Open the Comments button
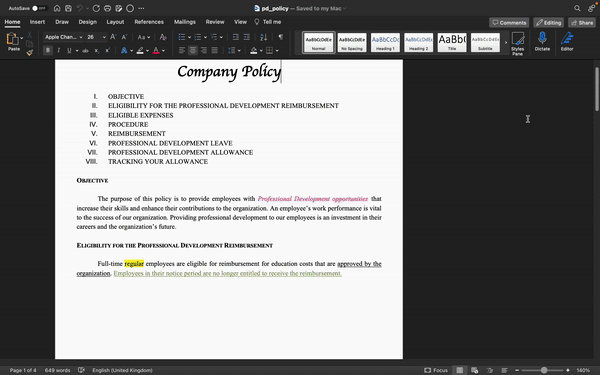 [x=509, y=23]
